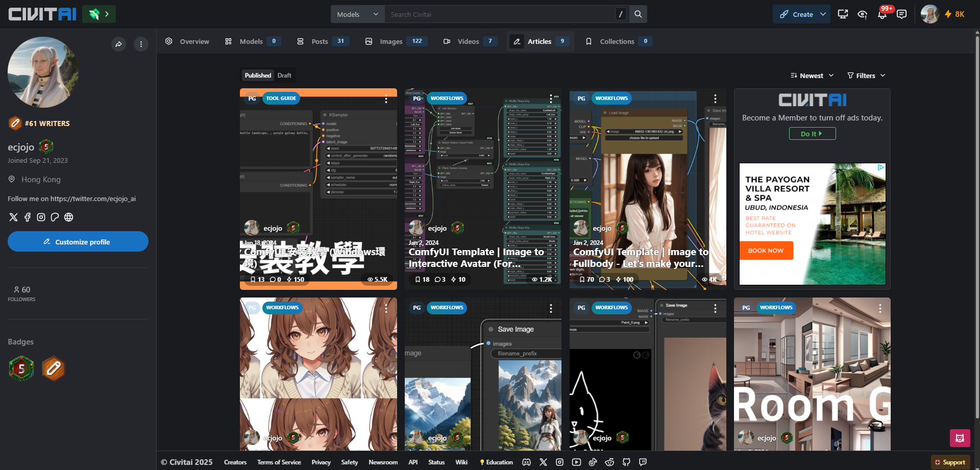Open the GitHub icon in footer

pos(626,462)
